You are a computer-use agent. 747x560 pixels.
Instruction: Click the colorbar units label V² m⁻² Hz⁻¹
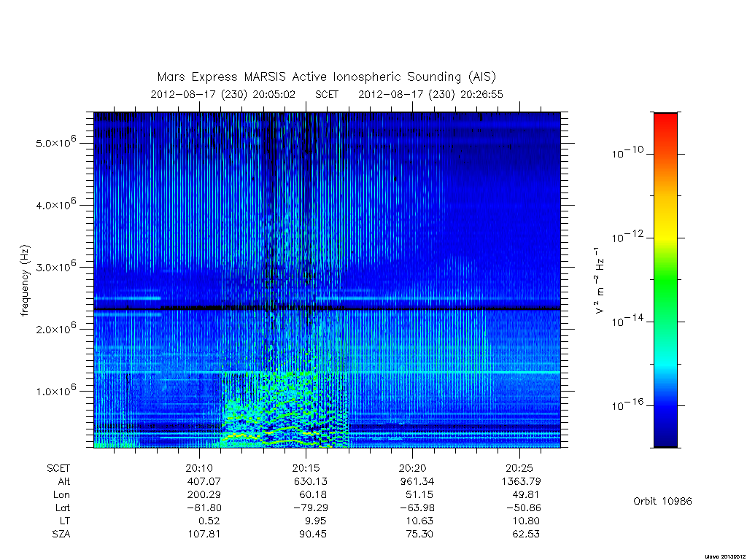tap(600, 280)
